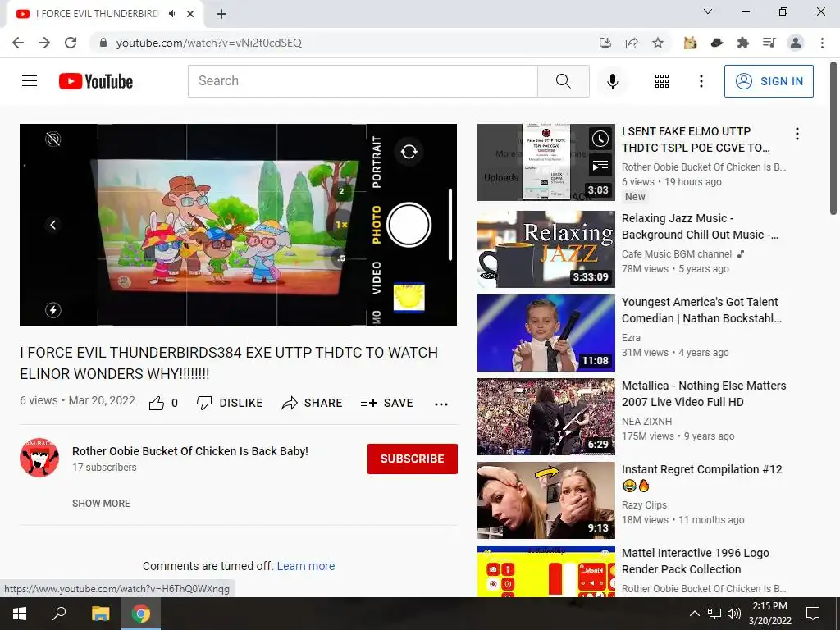Screen dimensions: 840x630
Task: Open Rother Oobie Bucket channel name link
Action: (x=190, y=451)
